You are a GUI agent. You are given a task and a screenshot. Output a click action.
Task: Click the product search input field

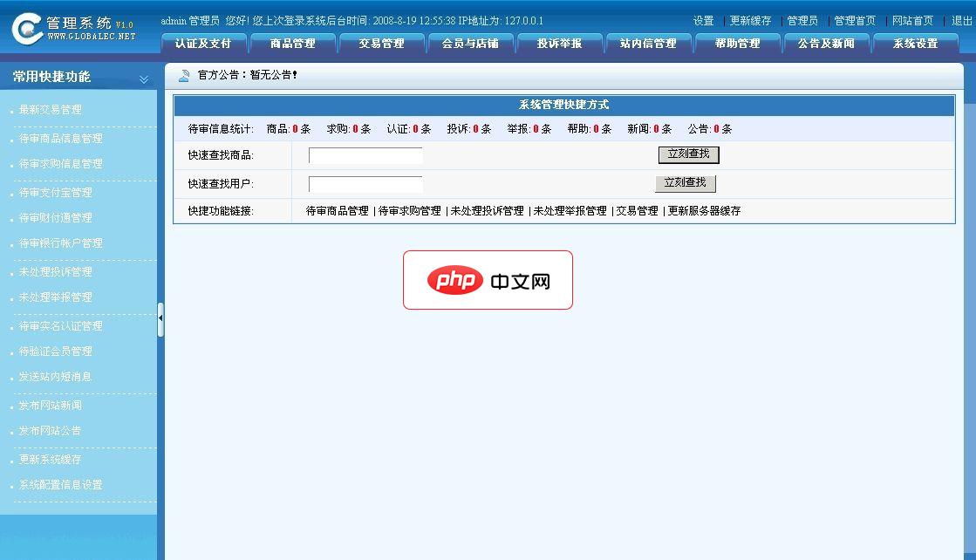point(365,154)
